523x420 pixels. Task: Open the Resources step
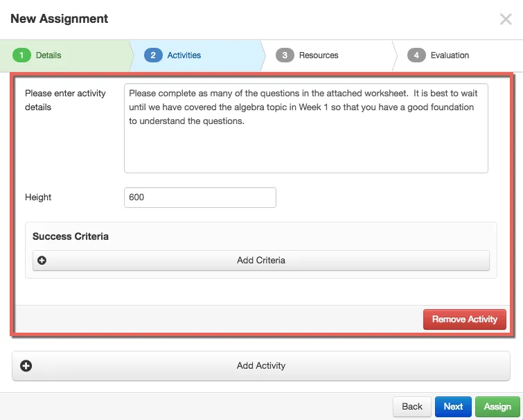tap(328, 55)
